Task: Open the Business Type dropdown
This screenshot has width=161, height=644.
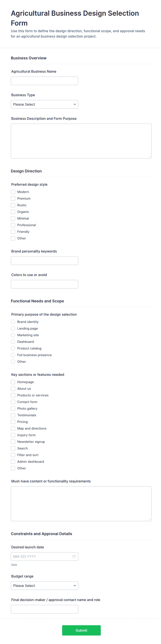Action: [x=44, y=104]
